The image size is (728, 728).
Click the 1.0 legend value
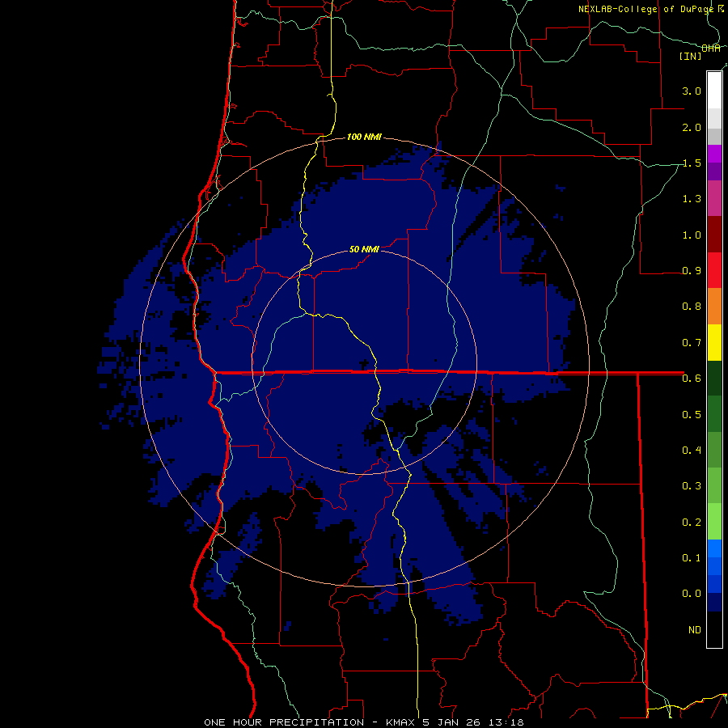point(692,235)
